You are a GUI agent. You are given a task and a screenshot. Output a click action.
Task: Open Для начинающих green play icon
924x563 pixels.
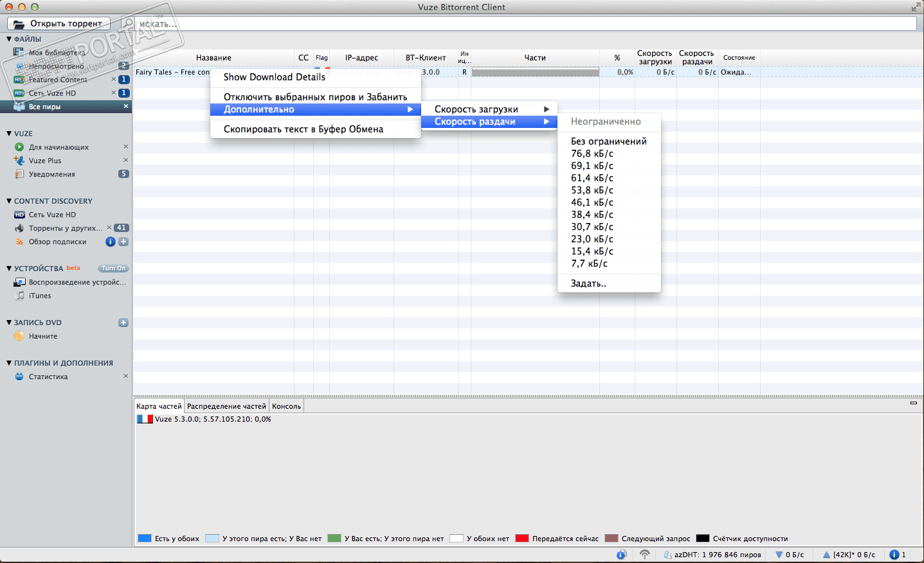tap(19, 147)
